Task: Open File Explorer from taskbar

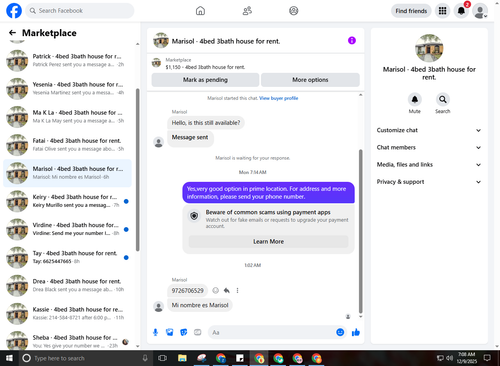Action: coord(182,358)
